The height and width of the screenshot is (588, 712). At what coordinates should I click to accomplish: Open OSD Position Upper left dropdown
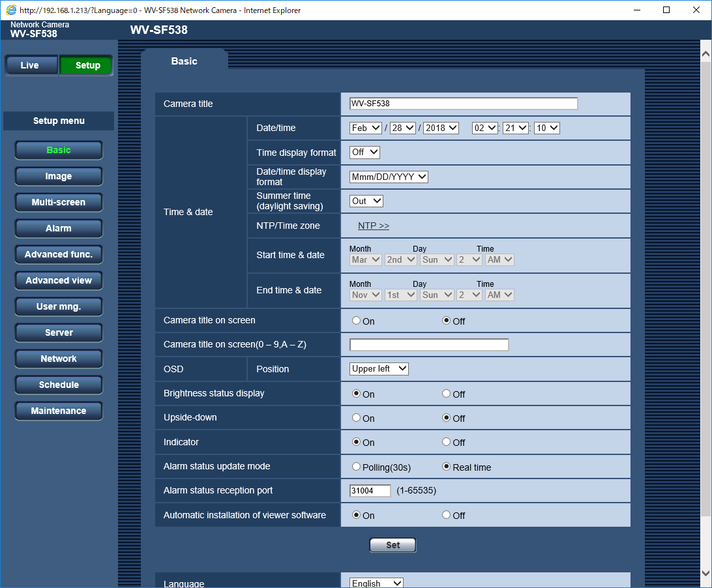[379, 369]
